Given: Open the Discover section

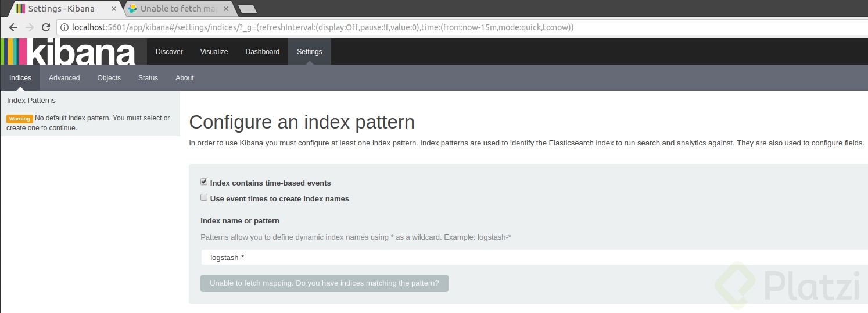Looking at the screenshot, I should tap(169, 52).
